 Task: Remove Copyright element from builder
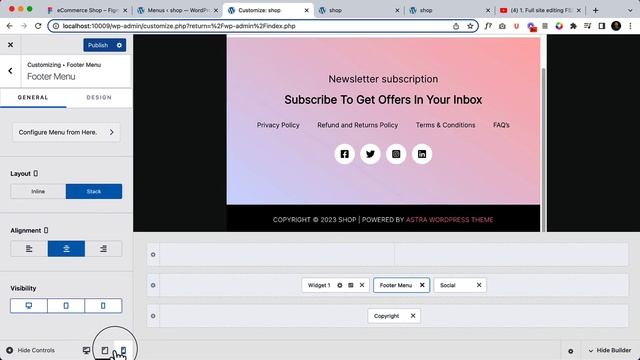[x=413, y=316]
